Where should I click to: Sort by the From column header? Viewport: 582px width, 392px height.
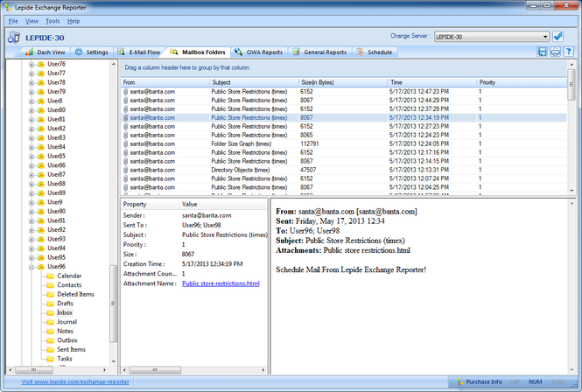(x=165, y=82)
